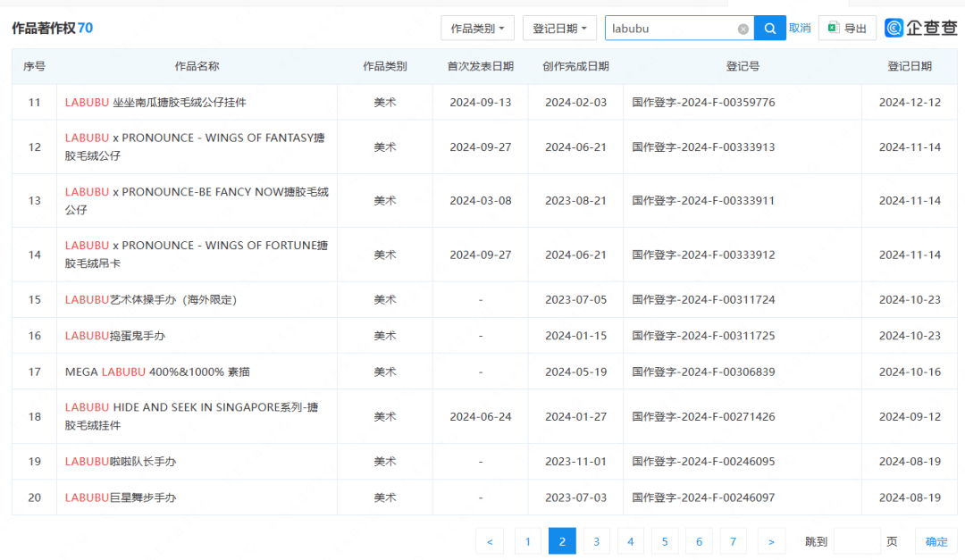Viewport: 965px width, 560px height.
Task: Select page 7 in pagination
Action: 732,541
